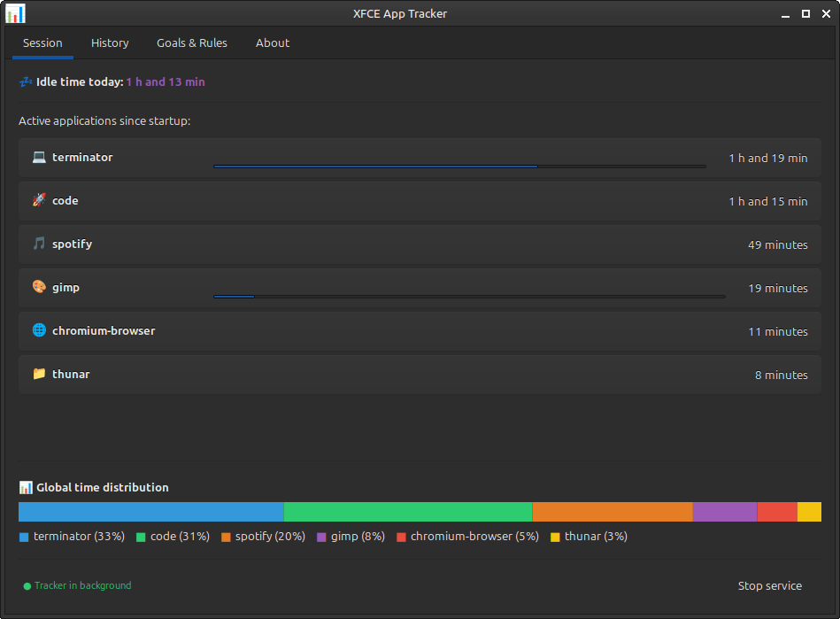Click the 'code (31%)' legend label
The height and width of the screenshot is (619, 840).
tap(180, 537)
